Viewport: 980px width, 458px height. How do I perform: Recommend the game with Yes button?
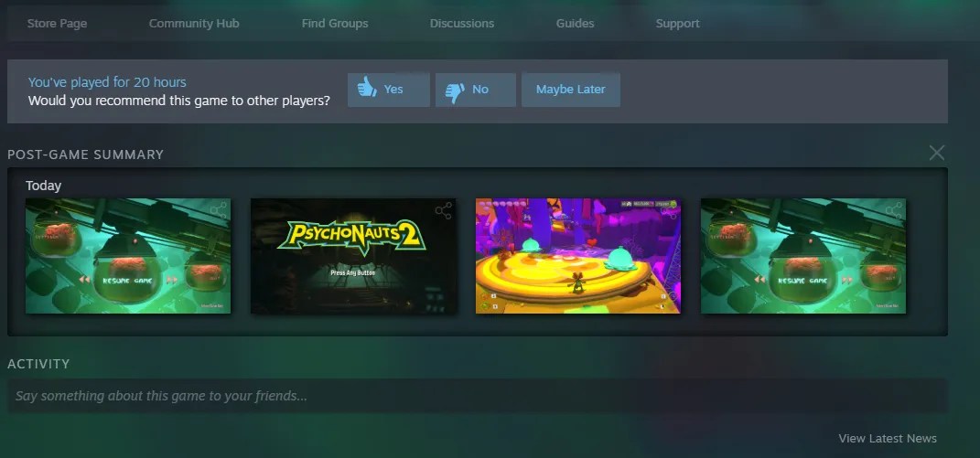click(389, 90)
